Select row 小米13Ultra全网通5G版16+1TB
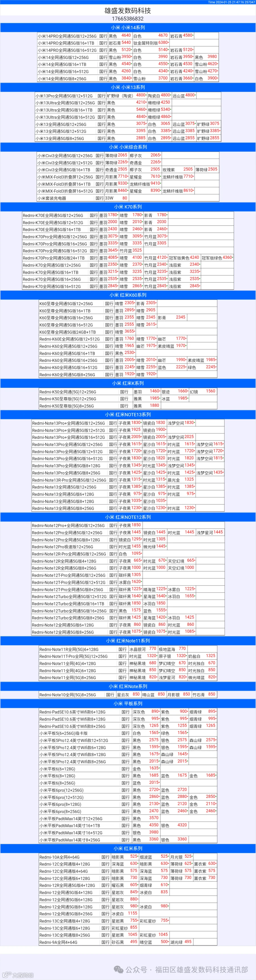Screen dimensions: 256x980 click(x=128, y=109)
